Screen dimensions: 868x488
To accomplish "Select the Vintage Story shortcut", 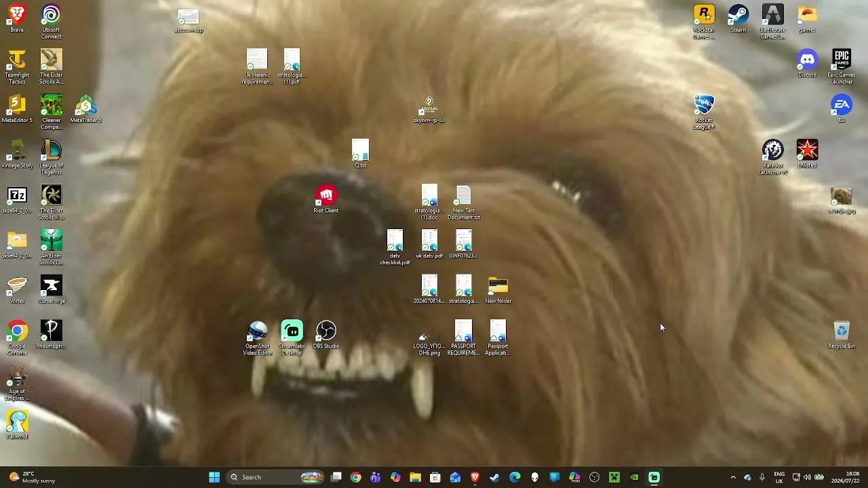I will tap(17, 155).
